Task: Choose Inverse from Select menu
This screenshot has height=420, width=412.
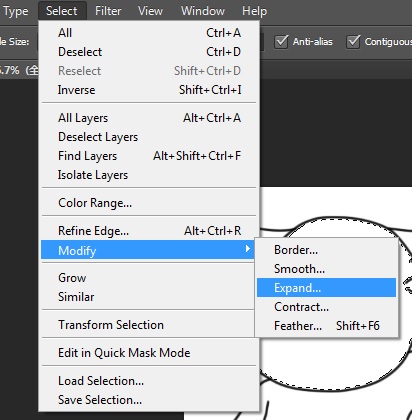Action: coord(149,90)
